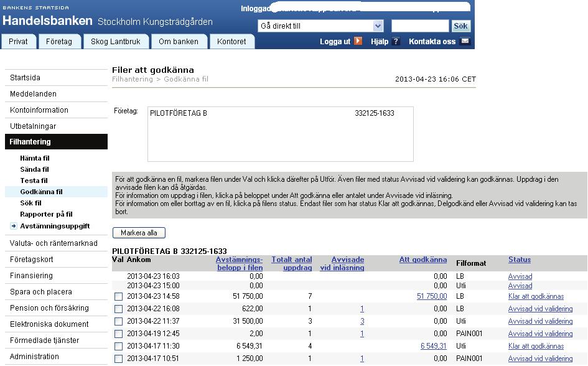Viewport: 588px width, 366px height.
Task: Open the Gå direkt till dropdown
Action: 320,26
